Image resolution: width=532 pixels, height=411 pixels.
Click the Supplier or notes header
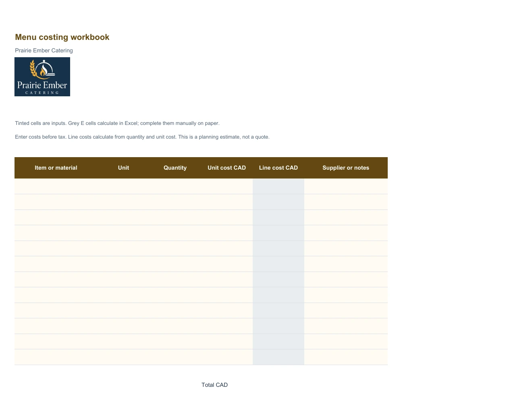[x=346, y=168]
